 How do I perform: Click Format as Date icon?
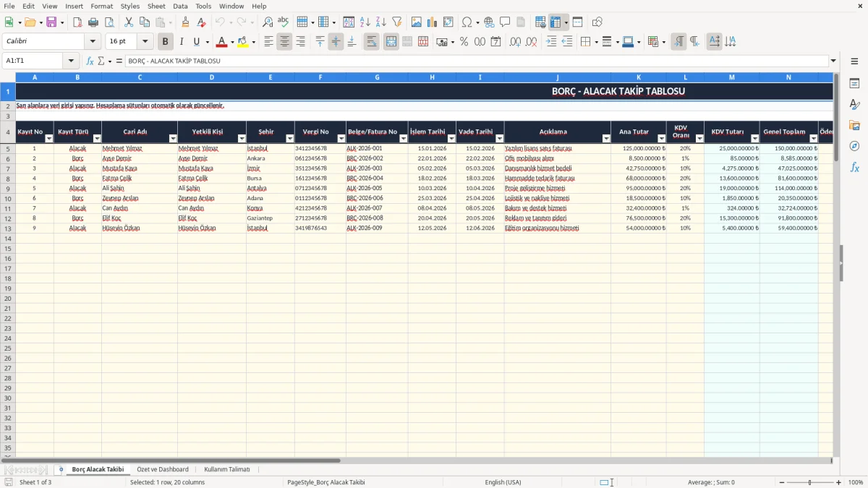(495, 42)
